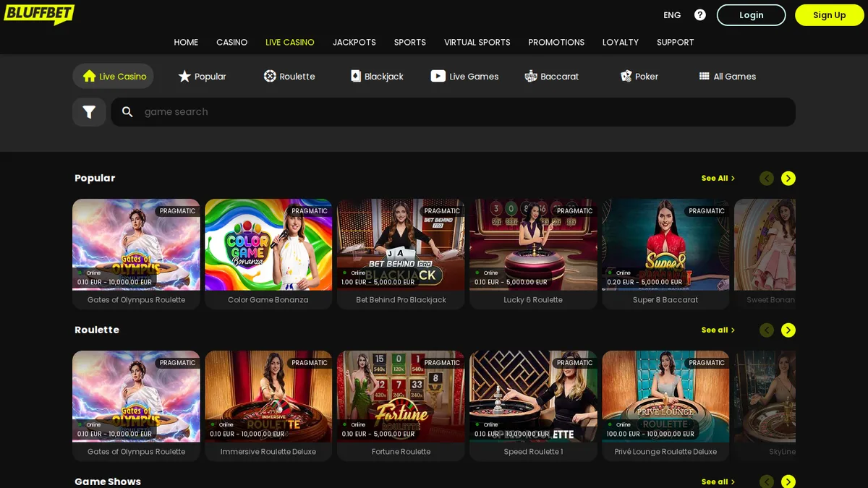The image size is (868, 488).
Task: Select the All Games category tab
Action: pos(727,76)
